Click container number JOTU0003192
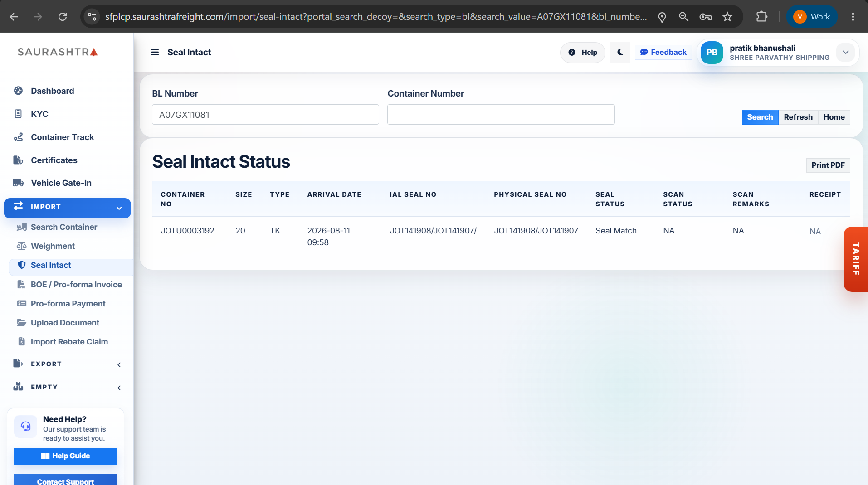Viewport: 868px width, 485px height. click(187, 231)
